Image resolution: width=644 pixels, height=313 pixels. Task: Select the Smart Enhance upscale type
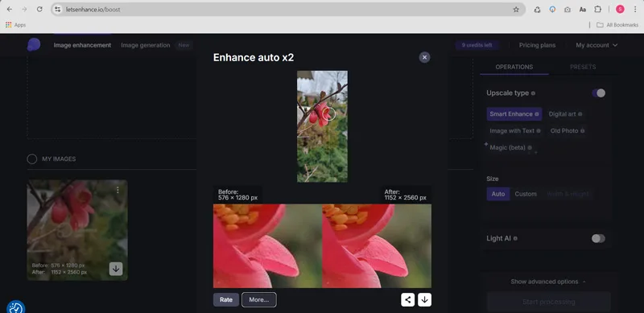point(514,114)
